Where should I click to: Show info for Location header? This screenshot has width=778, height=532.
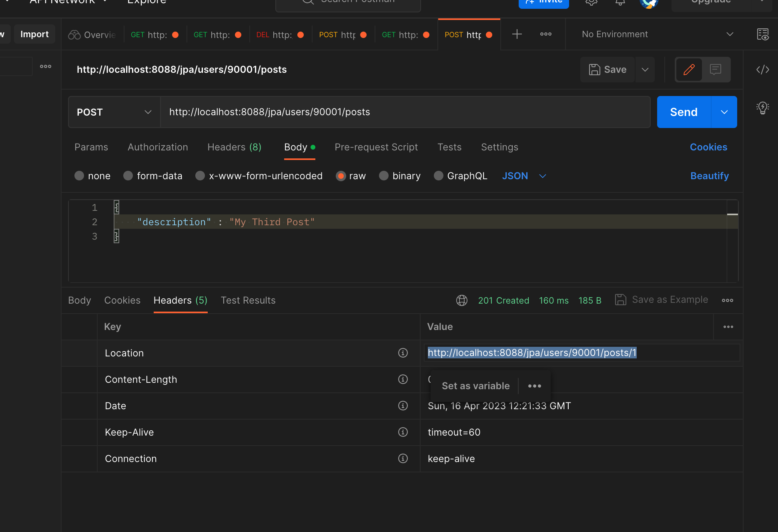click(403, 353)
